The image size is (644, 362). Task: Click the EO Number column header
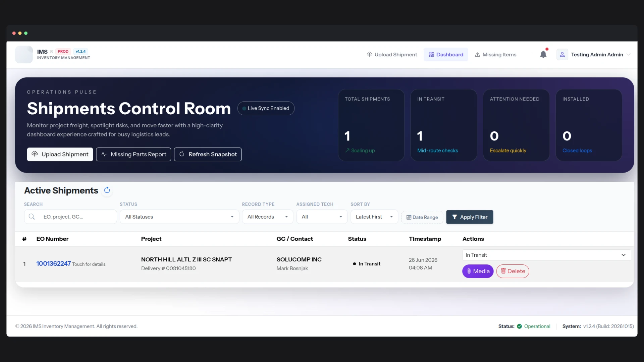[52, 239]
